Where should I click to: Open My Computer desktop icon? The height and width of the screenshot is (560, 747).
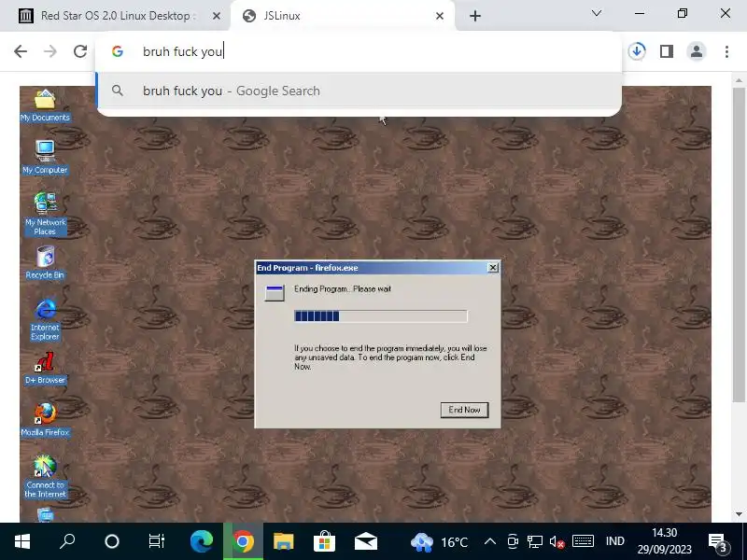point(45,157)
